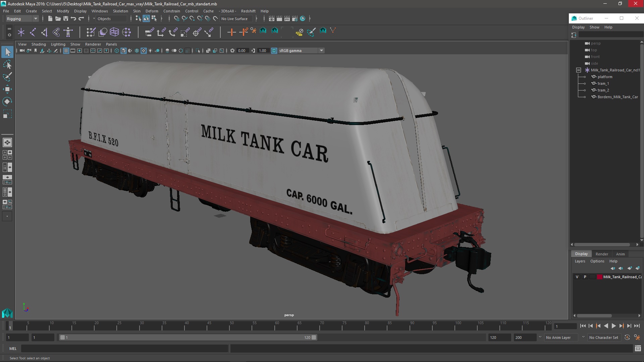
Task: Undo the last action
Action: click(x=73, y=19)
